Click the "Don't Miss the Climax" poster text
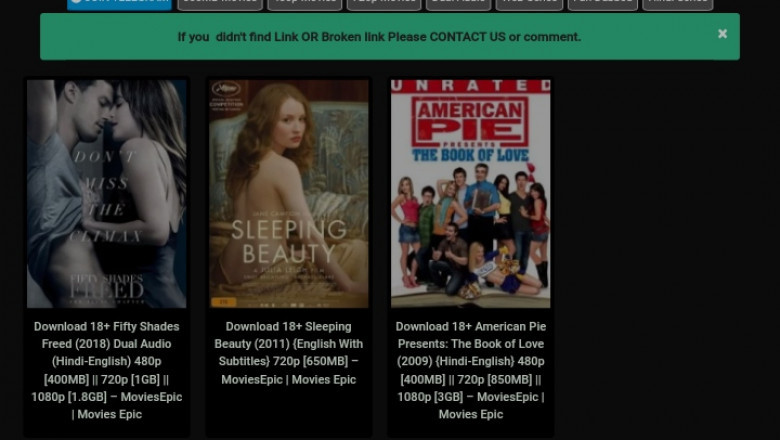 click(x=106, y=196)
